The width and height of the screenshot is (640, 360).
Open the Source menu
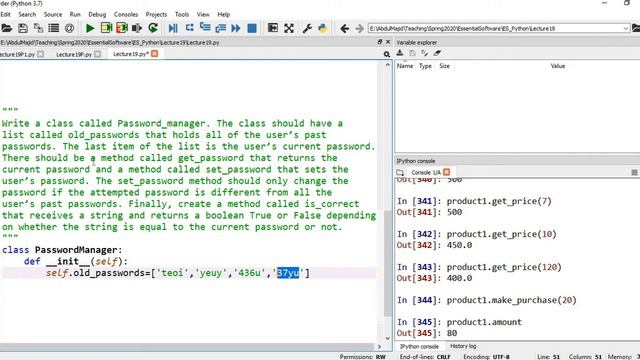point(53,14)
